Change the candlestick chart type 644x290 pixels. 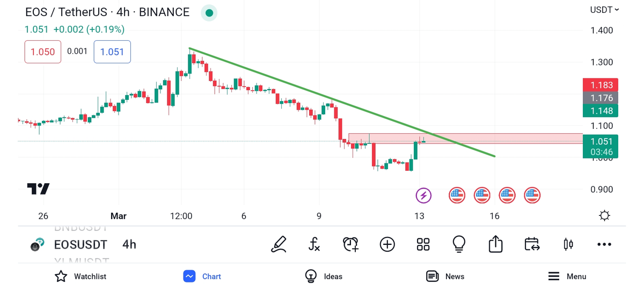pos(568,244)
